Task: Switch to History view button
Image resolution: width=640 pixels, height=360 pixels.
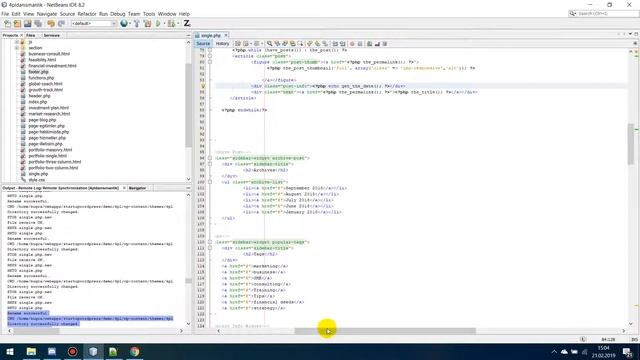Action: pyautogui.click(x=222, y=44)
